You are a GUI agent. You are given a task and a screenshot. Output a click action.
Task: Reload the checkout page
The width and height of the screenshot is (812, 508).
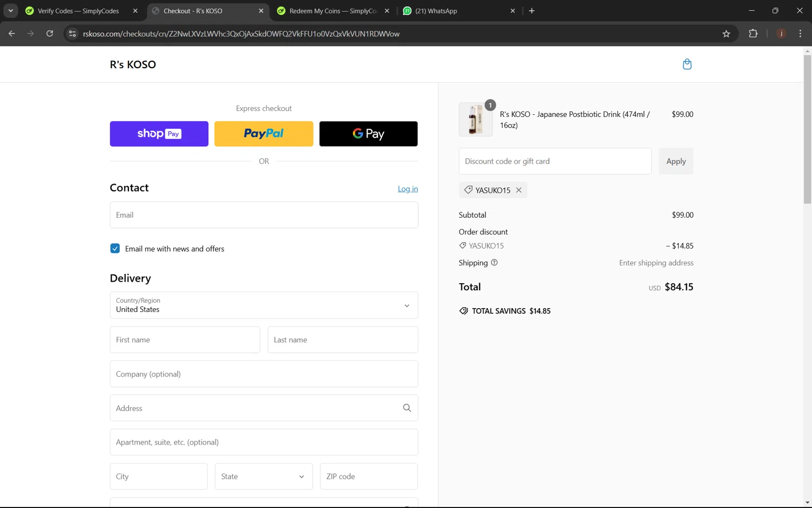point(50,34)
